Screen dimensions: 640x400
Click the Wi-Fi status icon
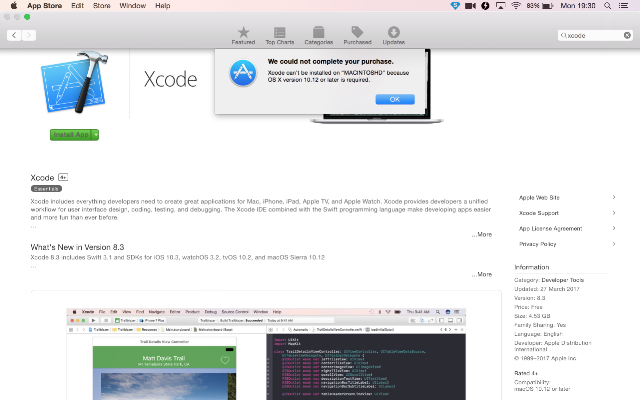[516, 6]
